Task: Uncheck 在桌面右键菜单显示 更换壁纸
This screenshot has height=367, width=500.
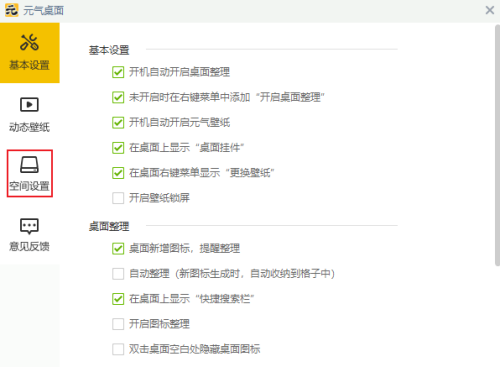Action: tap(118, 173)
